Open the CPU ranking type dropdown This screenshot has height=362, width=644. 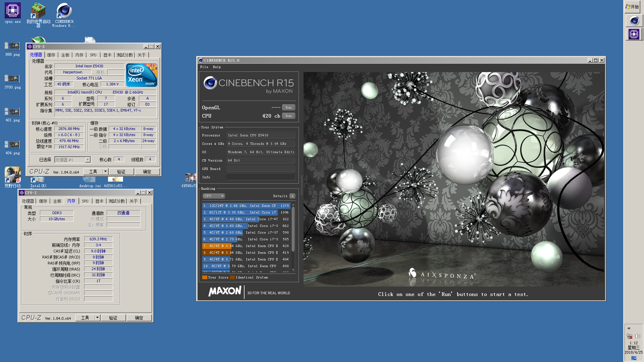[213, 196]
